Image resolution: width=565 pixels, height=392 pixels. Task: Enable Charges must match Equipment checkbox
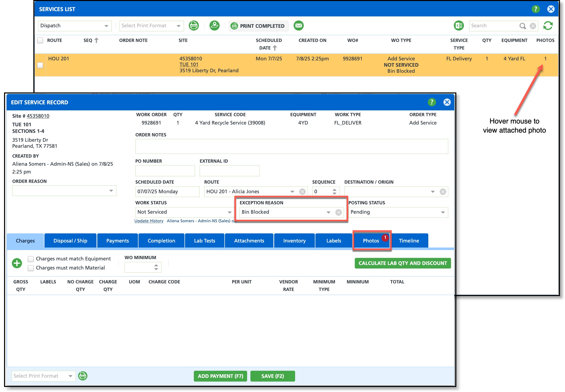pos(31,259)
